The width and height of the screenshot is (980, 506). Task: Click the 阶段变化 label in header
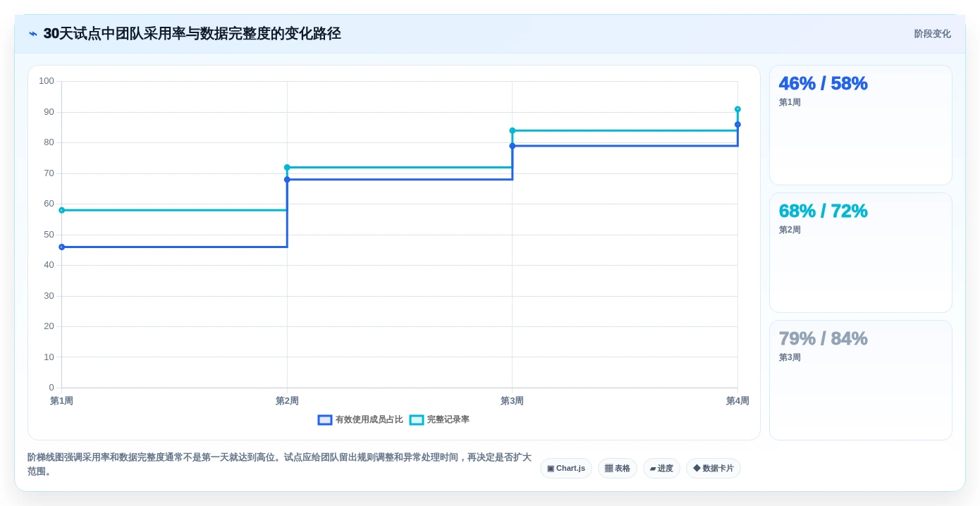click(932, 34)
